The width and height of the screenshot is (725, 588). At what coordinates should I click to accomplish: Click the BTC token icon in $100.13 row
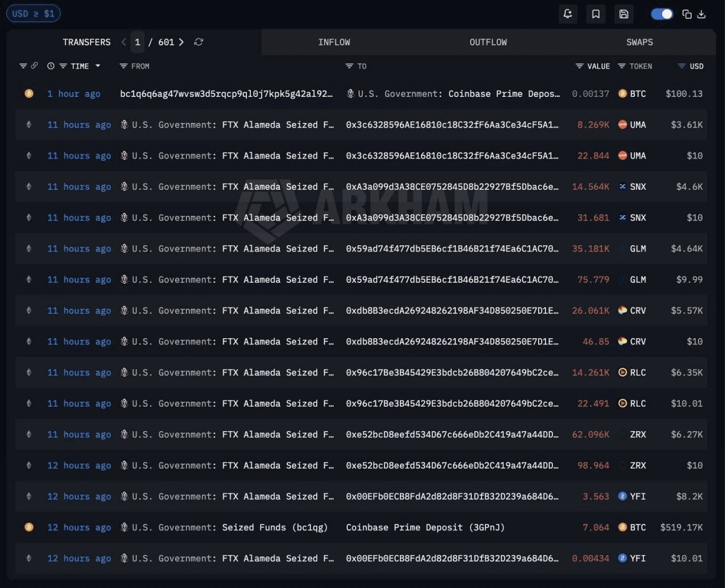click(622, 93)
